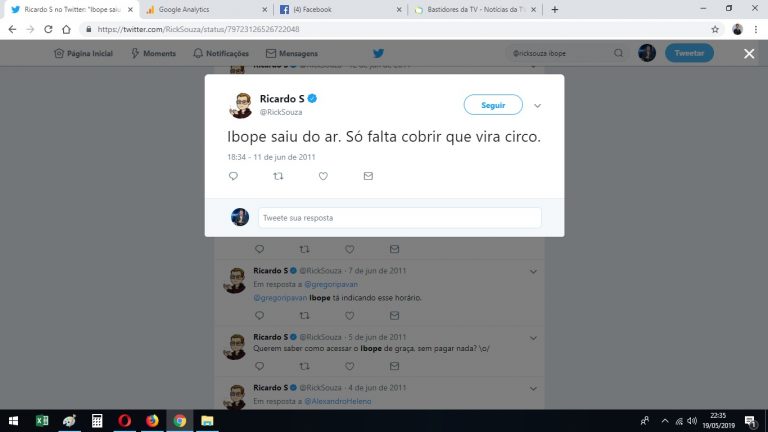Open Notificações in the top navigation
This screenshot has height=432, width=768.
(x=221, y=53)
